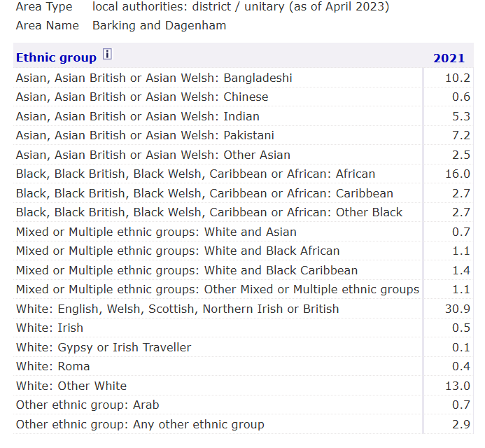
Task: Select the Other Asian row label
Action: pos(153,155)
